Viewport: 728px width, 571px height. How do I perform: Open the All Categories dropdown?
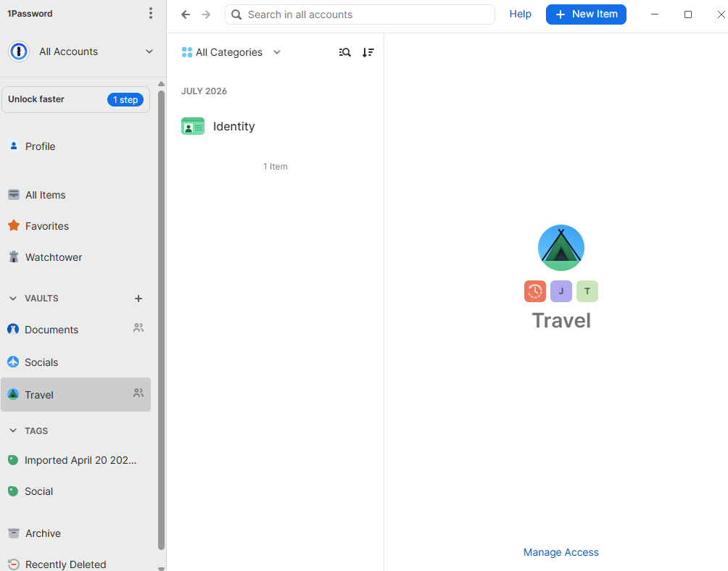[x=231, y=52]
